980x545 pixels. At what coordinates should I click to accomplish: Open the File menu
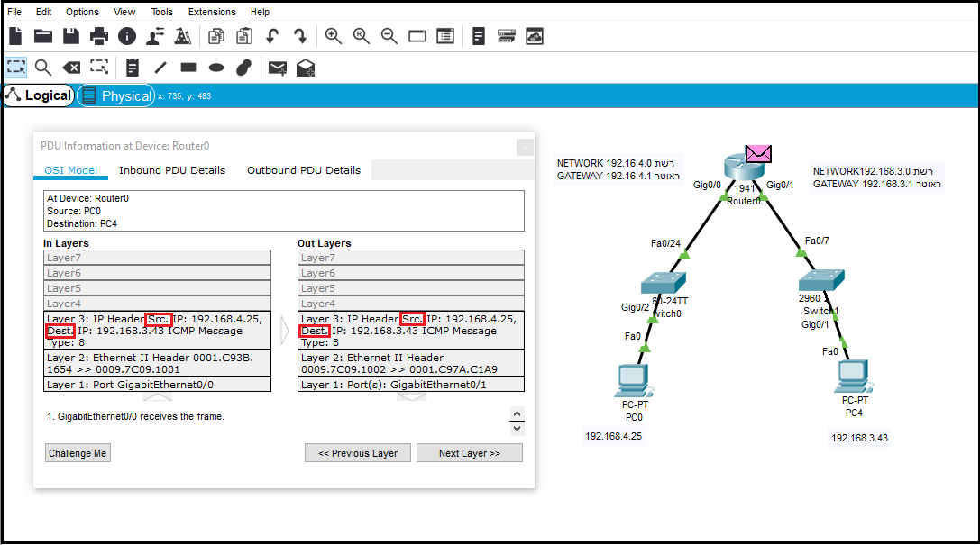point(14,12)
